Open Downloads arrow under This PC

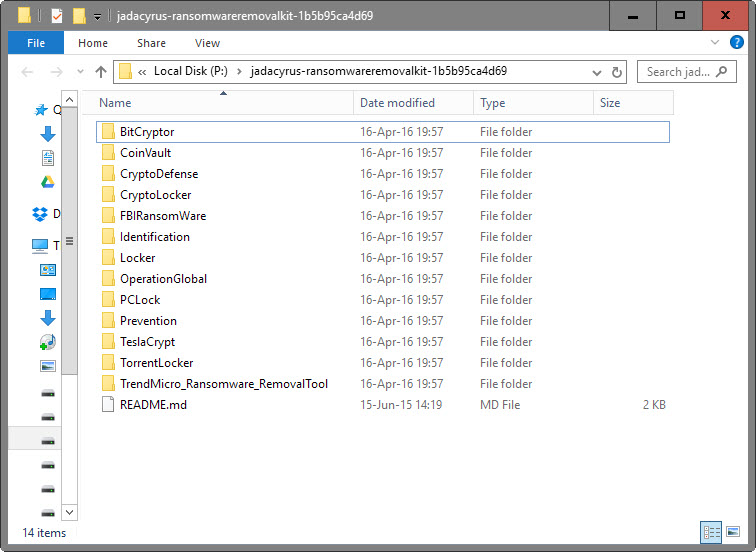click(48, 318)
